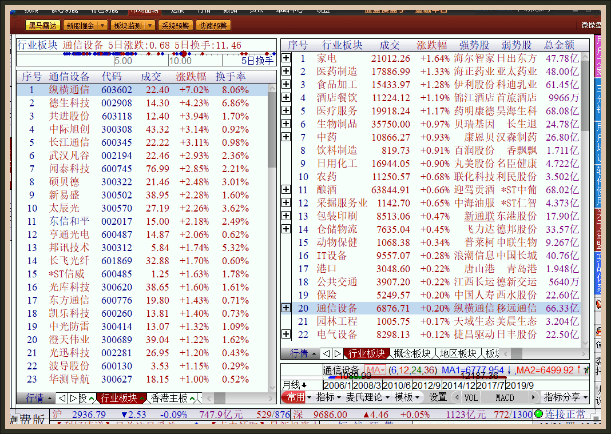The image size is (611, 434).
Task: Click left-panel tab scroll-left arrow
Action: click(62, 398)
